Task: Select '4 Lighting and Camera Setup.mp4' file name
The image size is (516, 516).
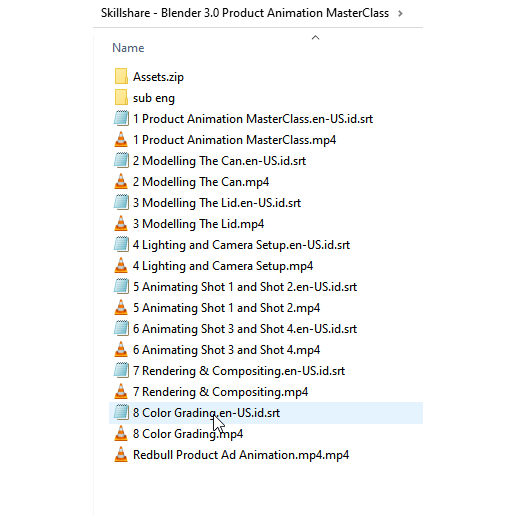Action: tap(223, 266)
